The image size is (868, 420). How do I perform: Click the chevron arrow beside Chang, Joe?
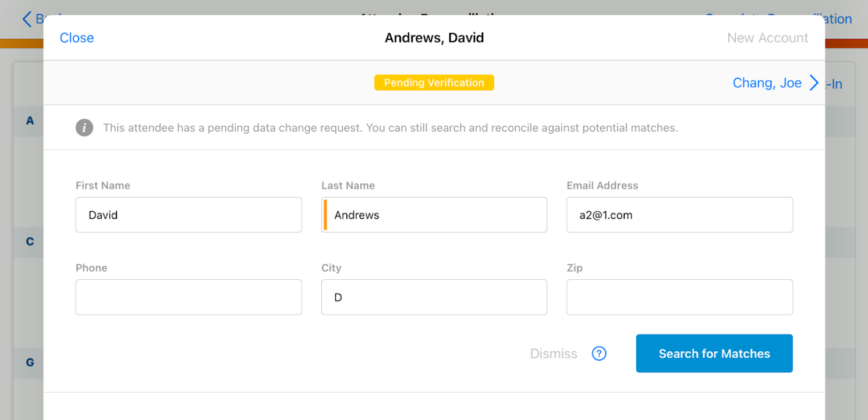coord(814,83)
